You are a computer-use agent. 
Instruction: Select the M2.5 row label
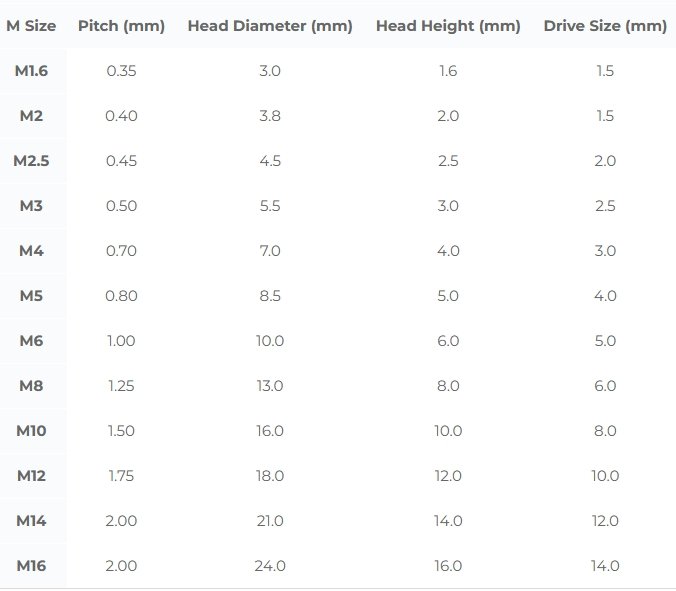pos(31,161)
